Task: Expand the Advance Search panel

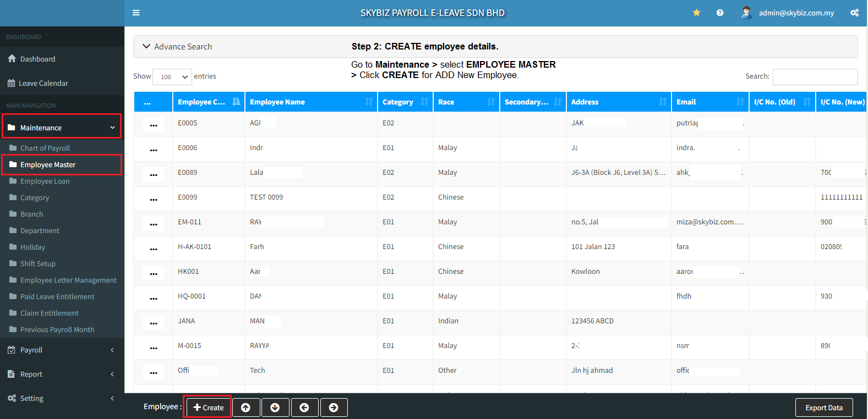Action: [x=177, y=47]
